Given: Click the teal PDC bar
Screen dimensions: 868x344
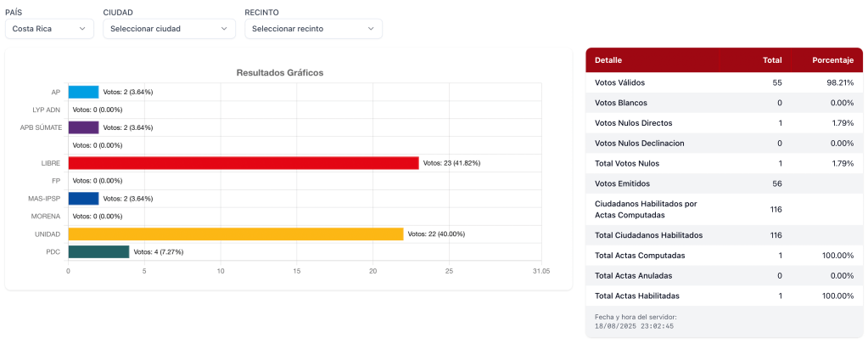Looking at the screenshot, I should (98, 251).
